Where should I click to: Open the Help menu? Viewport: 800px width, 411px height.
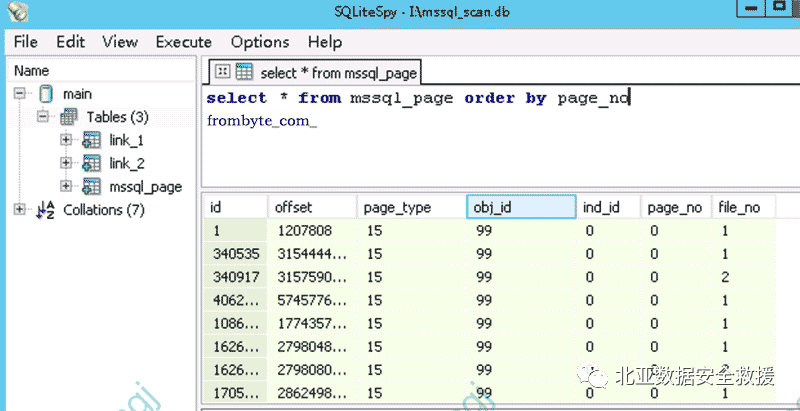pyautogui.click(x=324, y=42)
